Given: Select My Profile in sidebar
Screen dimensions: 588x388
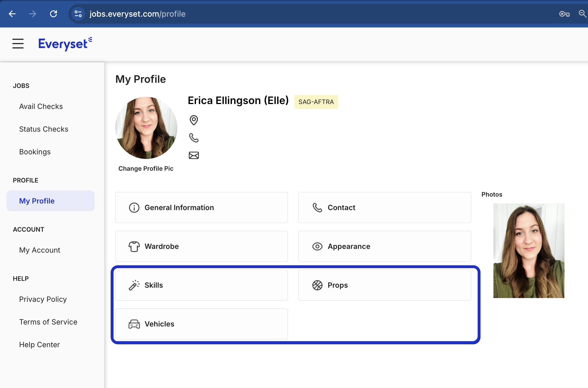Looking at the screenshot, I should (51, 201).
